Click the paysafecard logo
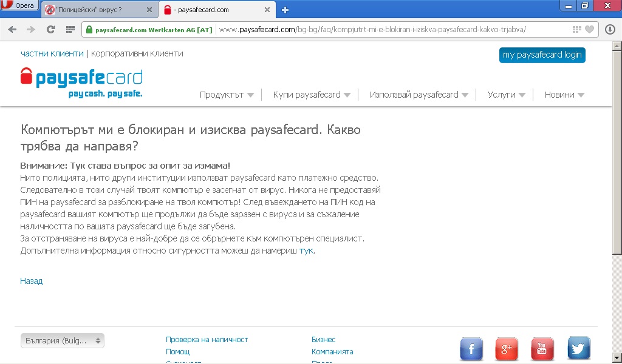Viewport: 622px width, 364px height. pos(81,83)
